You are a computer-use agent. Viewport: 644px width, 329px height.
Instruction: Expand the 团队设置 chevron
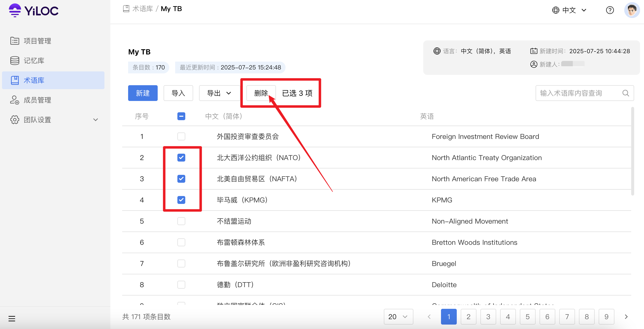96,120
